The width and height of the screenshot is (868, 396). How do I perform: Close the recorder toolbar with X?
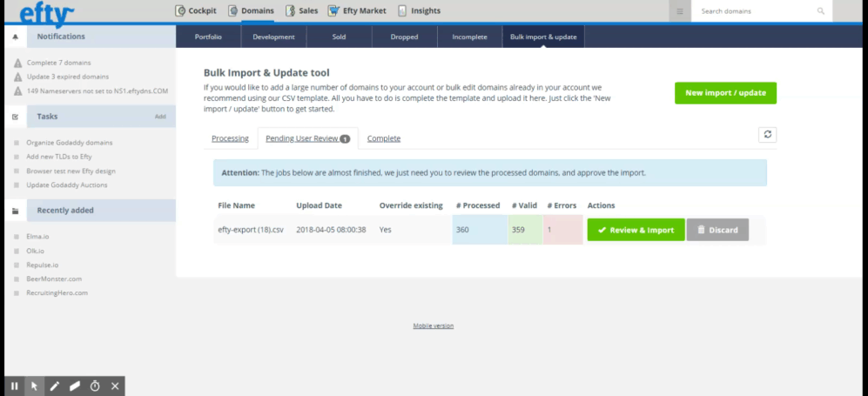tap(115, 386)
